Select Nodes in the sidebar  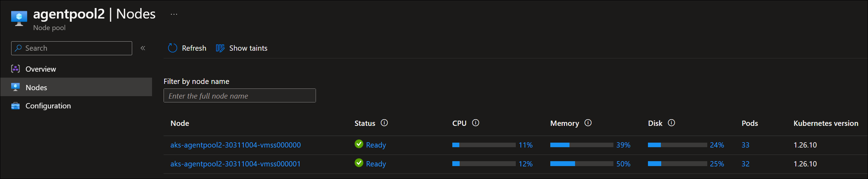coord(36,87)
